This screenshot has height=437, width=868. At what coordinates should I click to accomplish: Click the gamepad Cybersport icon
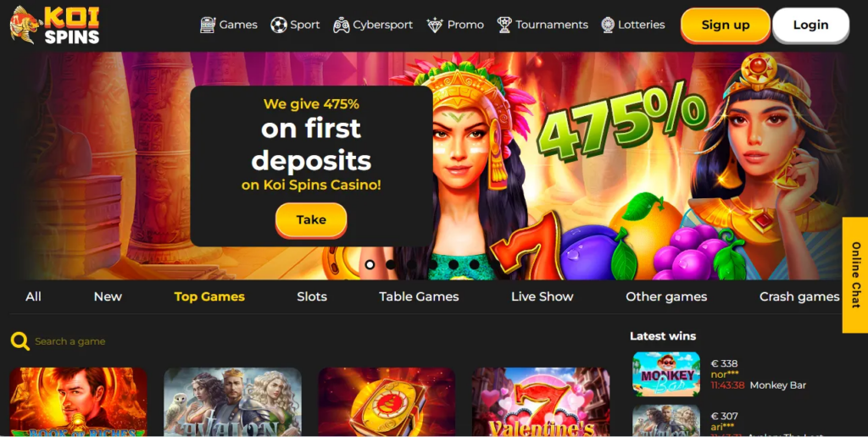click(341, 25)
